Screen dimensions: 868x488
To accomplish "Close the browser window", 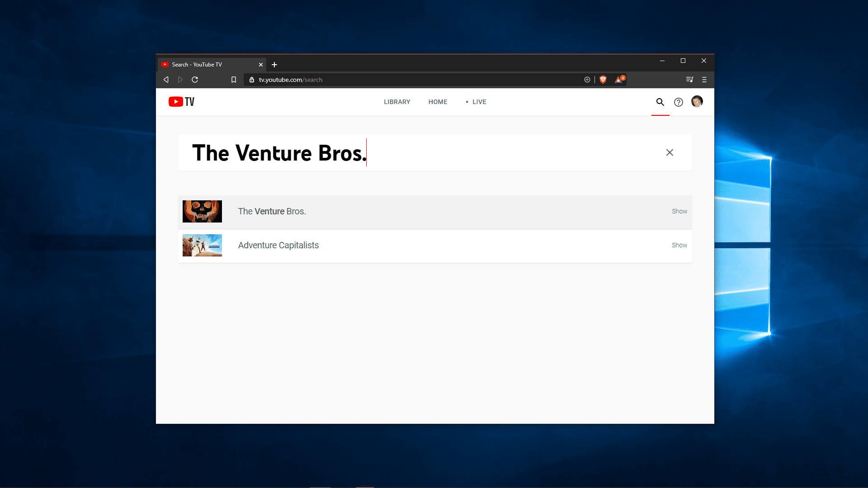I will [703, 61].
